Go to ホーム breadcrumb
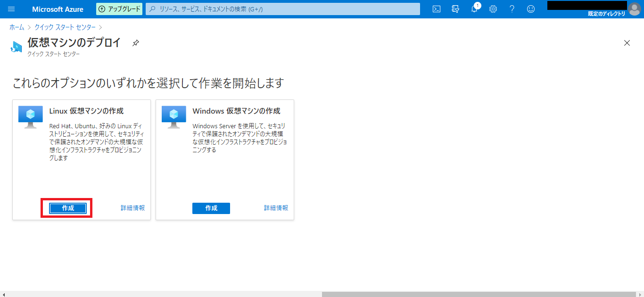Viewport: 644px width, 297px height. [x=17, y=27]
